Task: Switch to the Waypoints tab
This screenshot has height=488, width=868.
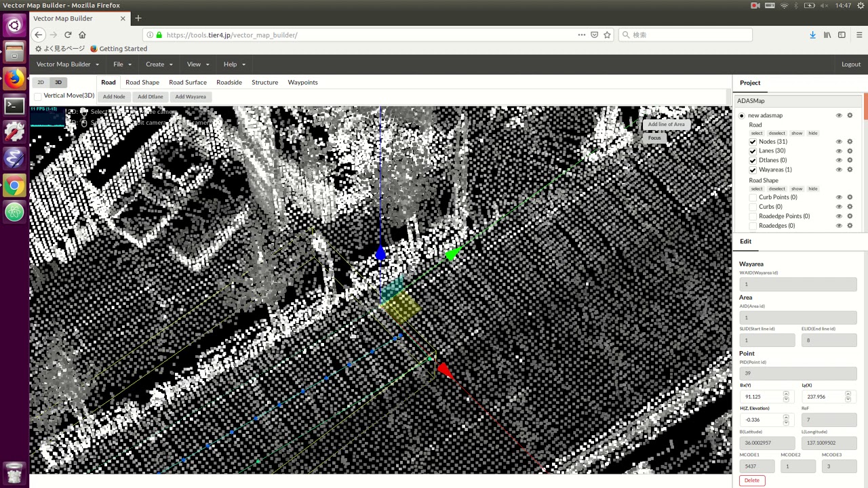Action: point(302,82)
